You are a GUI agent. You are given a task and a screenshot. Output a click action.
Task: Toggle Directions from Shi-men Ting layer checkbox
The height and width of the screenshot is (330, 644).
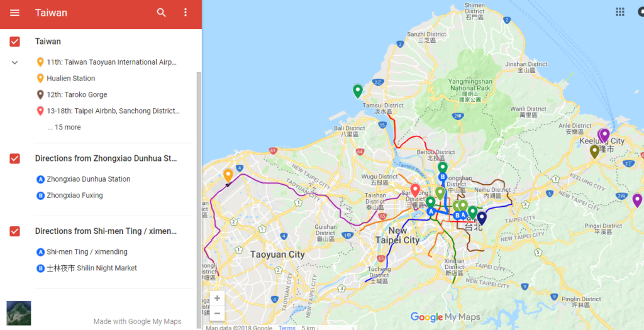point(15,231)
